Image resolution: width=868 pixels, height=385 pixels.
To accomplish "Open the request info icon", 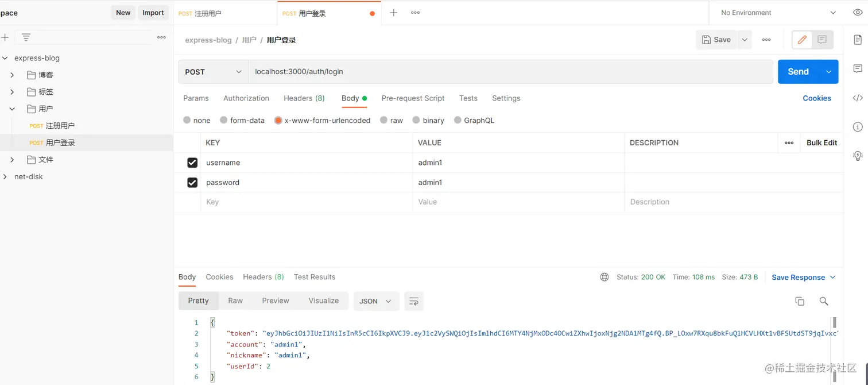I will point(858,126).
